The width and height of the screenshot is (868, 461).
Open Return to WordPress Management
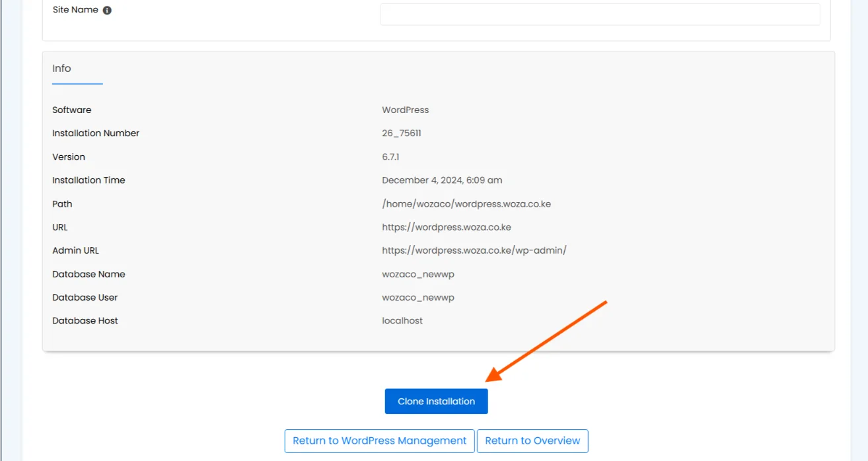(x=379, y=440)
